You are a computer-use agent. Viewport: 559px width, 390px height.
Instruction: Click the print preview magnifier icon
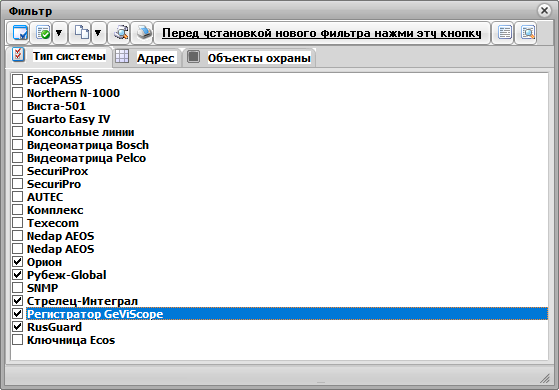[121, 33]
